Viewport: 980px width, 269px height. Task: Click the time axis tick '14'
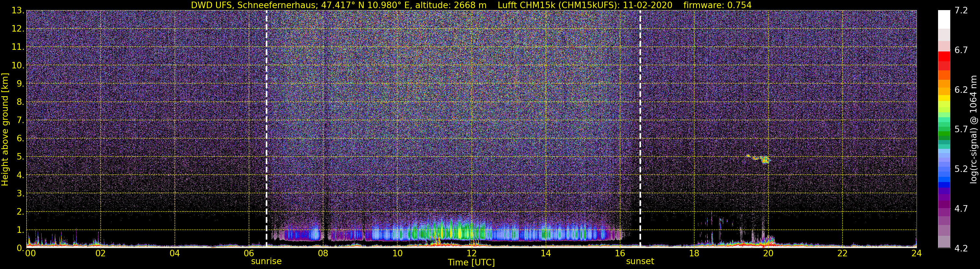click(545, 253)
